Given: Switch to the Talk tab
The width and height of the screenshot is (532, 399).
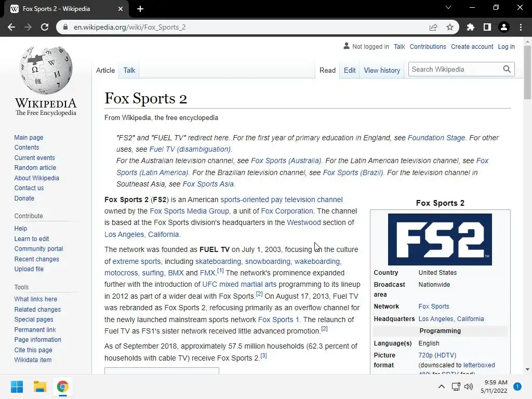Looking at the screenshot, I should click(129, 70).
